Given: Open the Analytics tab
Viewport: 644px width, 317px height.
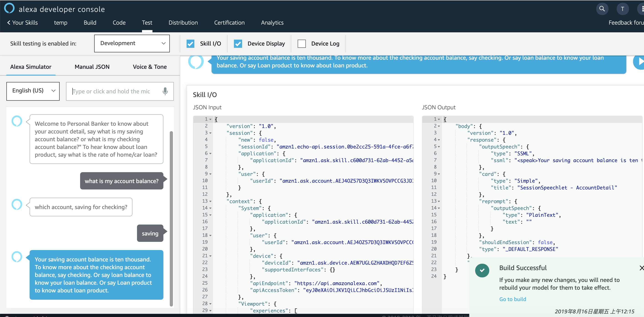Looking at the screenshot, I should pyautogui.click(x=272, y=23).
